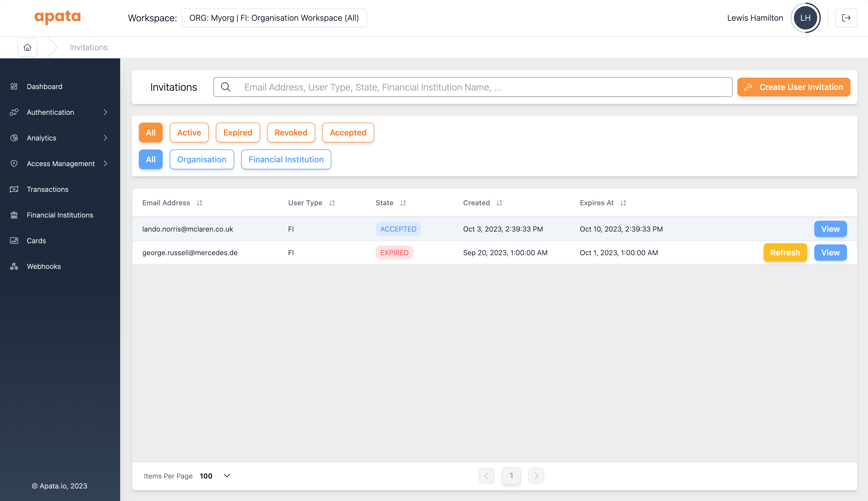Open the Workspace selector

(274, 18)
